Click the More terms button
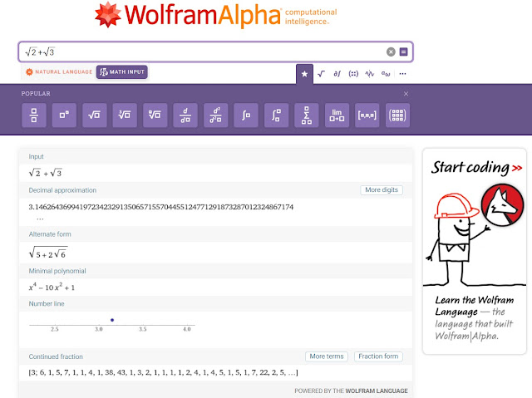Image resolution: width=532 pixels, height=398 pixels. 327,356
